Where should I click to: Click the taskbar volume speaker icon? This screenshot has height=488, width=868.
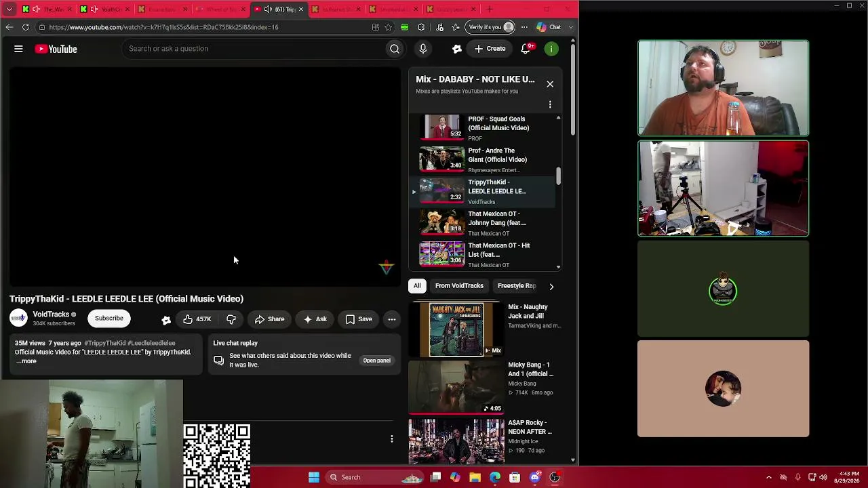click(824, 477)
